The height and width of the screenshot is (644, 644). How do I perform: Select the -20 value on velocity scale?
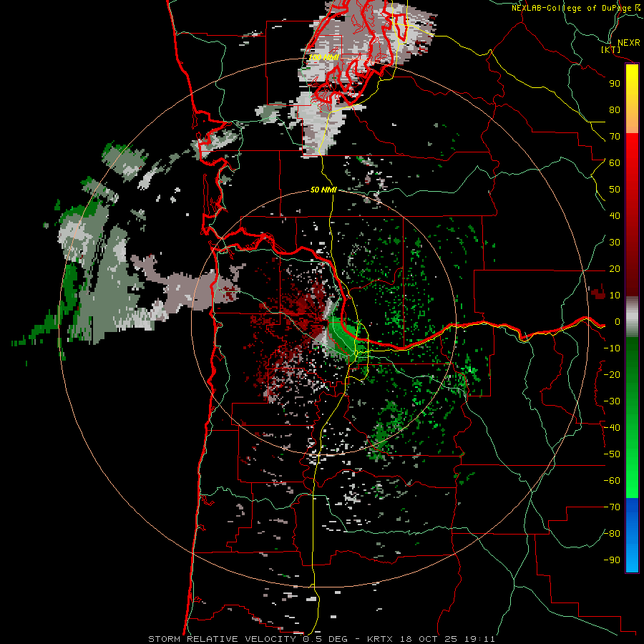coord(612,375)
